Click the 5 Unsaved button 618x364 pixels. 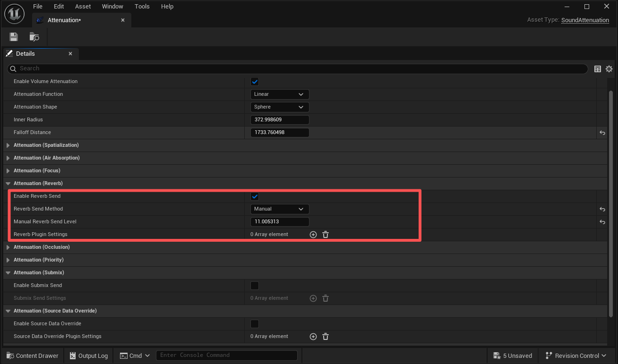[513, 356]
